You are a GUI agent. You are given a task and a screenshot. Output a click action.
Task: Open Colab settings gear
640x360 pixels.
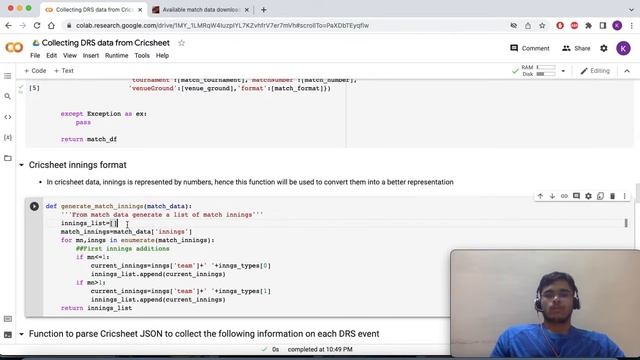(604, 48)
